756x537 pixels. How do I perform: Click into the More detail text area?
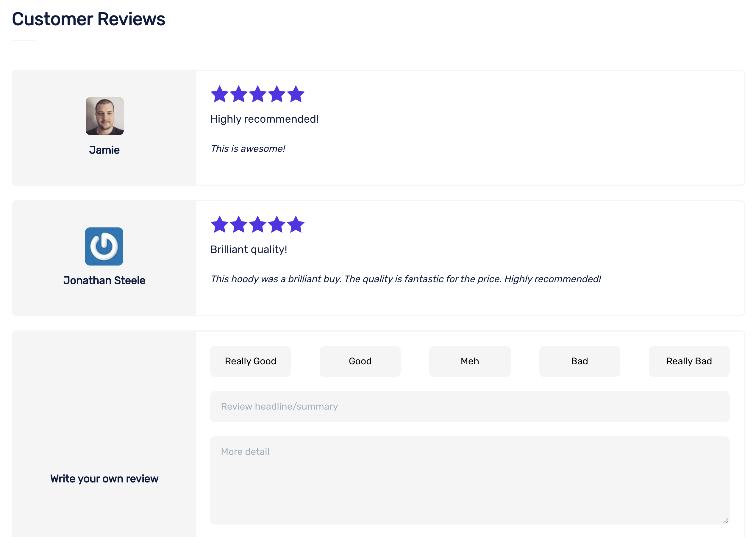coord(470,480)
